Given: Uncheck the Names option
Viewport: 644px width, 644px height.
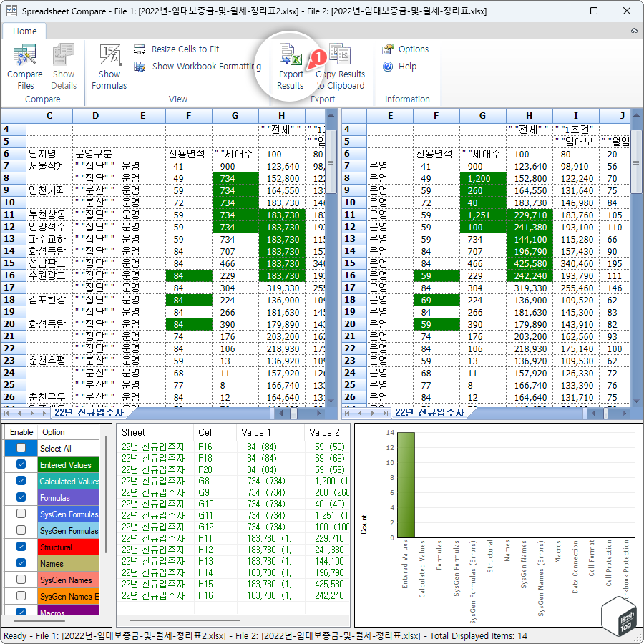Looking at the screenshot, I should click(x=21, y=563).
